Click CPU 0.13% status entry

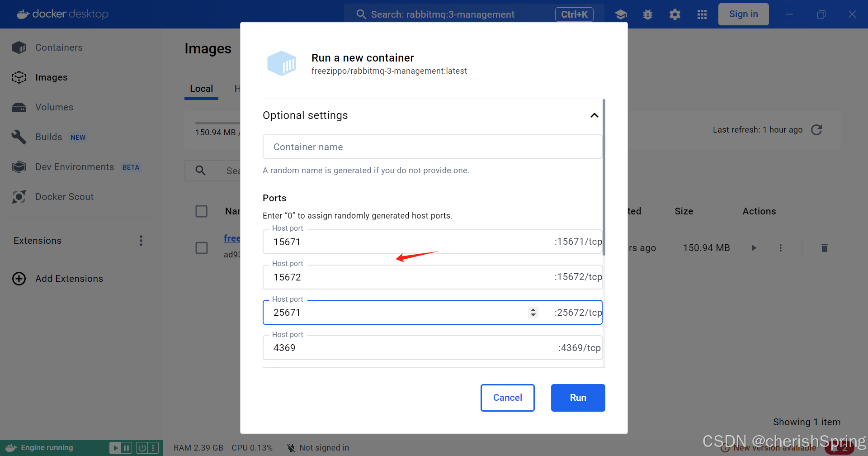pos(252,448)
